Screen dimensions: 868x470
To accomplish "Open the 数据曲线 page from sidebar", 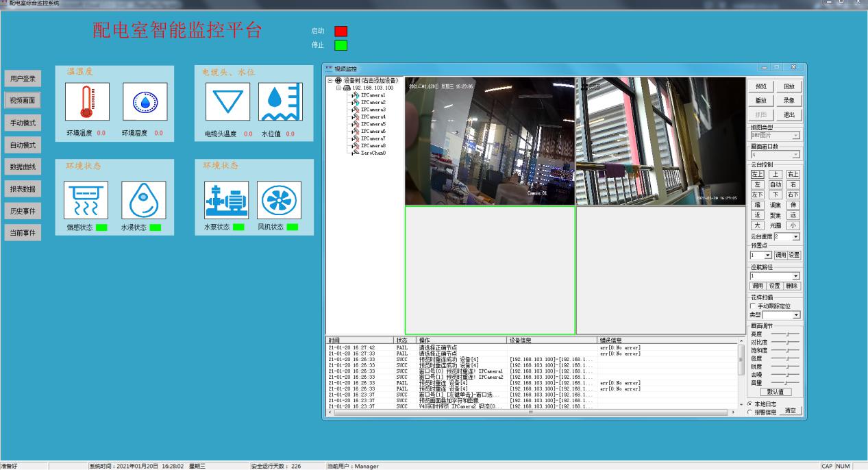I will click(x=23, y=166).
